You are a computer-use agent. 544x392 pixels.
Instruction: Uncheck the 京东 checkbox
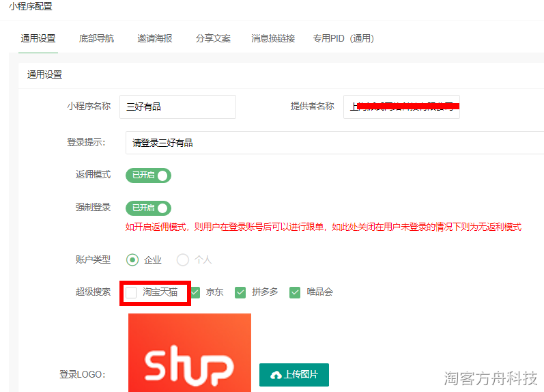[195, 292]
